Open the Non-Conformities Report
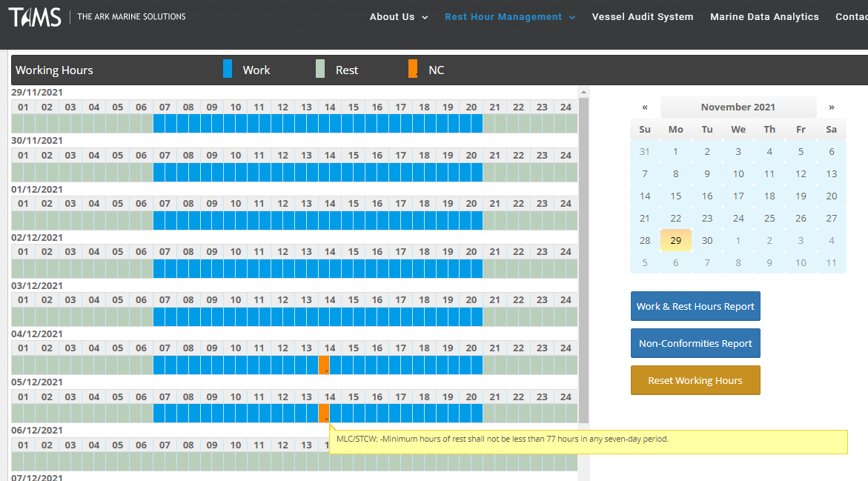868x481 pixels. pos(695,343)
